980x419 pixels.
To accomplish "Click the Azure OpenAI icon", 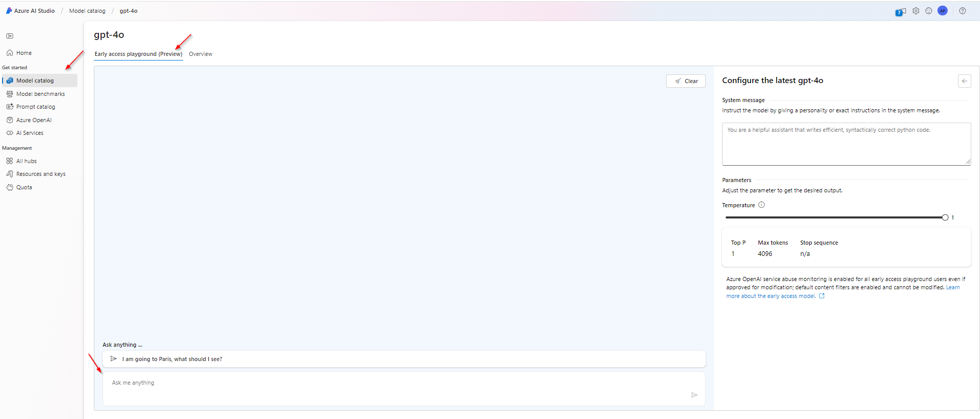I will [10, 120].
